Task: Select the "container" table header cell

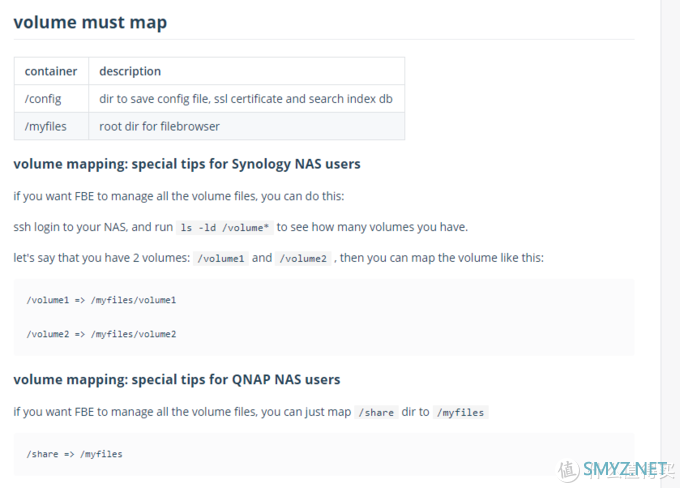Action: coord(51,71)
